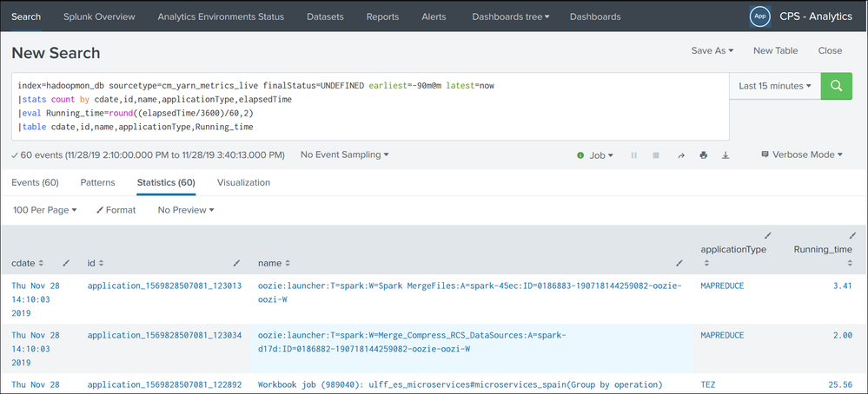This screenshot has width=868, height=394.
Task: Click the CPS - Analytics app title
Action: coord(815,16)
